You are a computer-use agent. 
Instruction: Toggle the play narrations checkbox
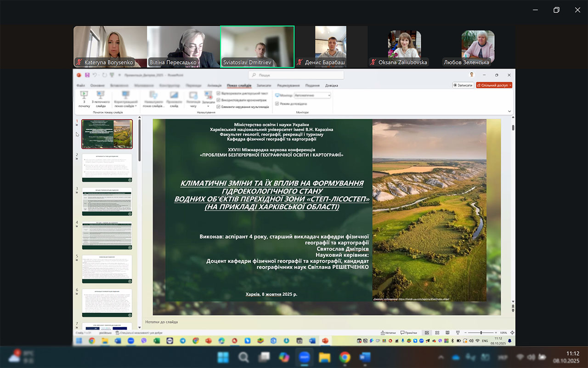click(x=219, y=93)
